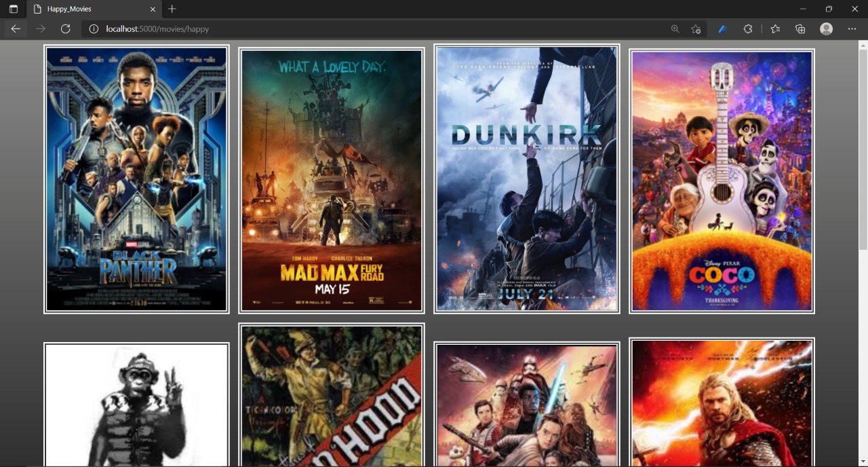Open a new browser tab

pyautogui.click(x=172, y=9)
